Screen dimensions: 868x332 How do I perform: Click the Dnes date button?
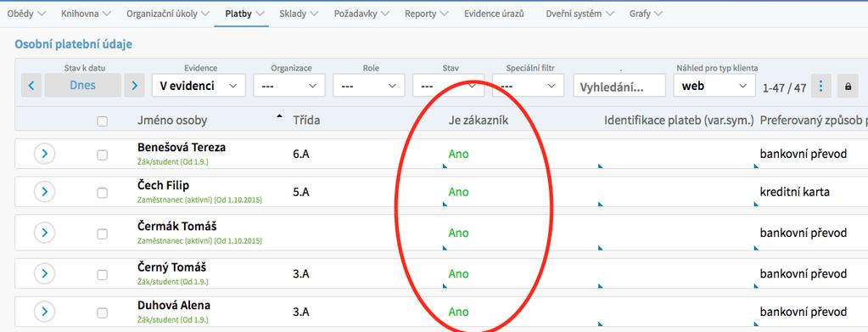coord(82,86)
